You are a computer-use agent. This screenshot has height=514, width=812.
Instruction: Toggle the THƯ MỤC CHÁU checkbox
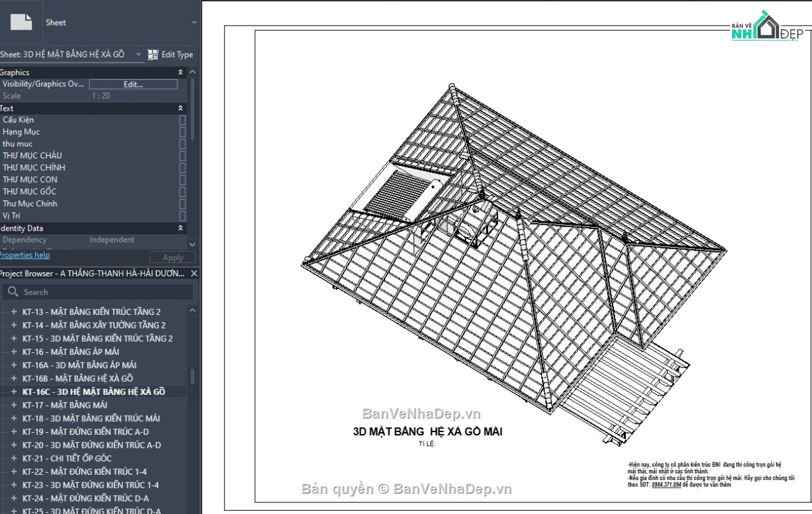click(182, 156)
